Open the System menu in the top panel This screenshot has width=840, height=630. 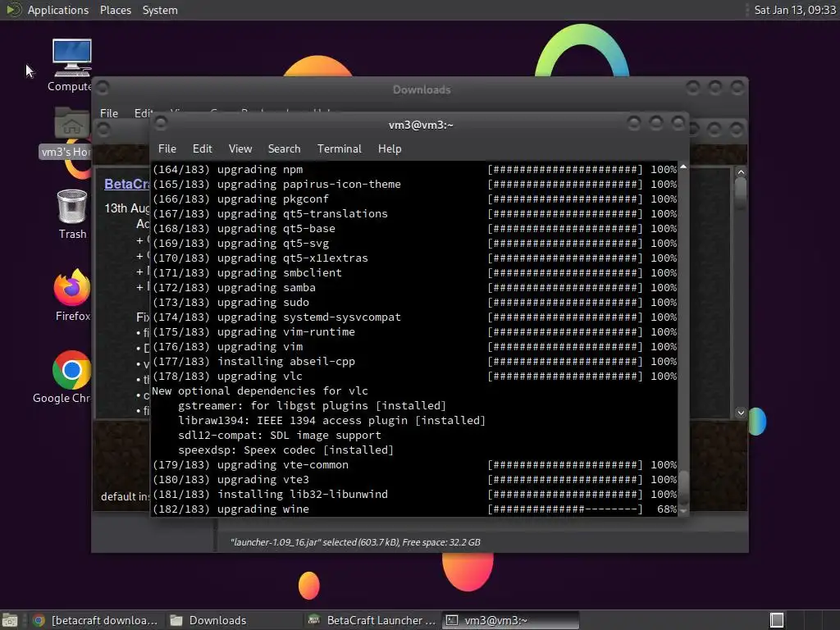[x=160, y=10]
